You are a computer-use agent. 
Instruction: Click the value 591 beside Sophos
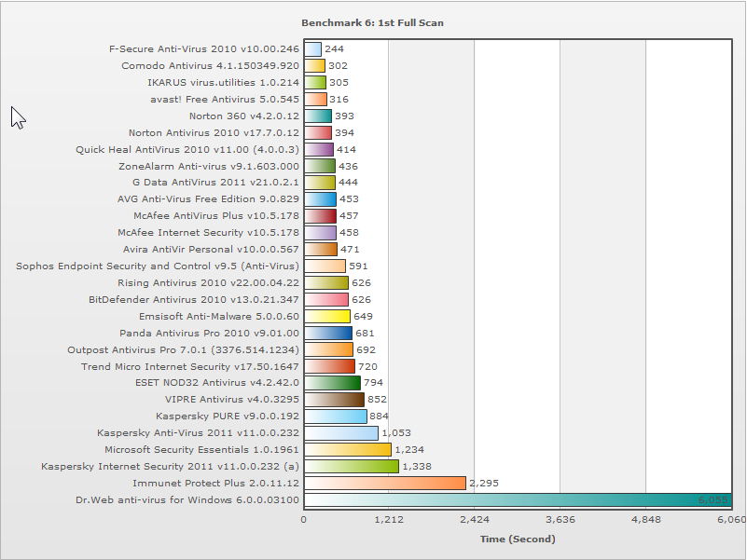point(359,266)
